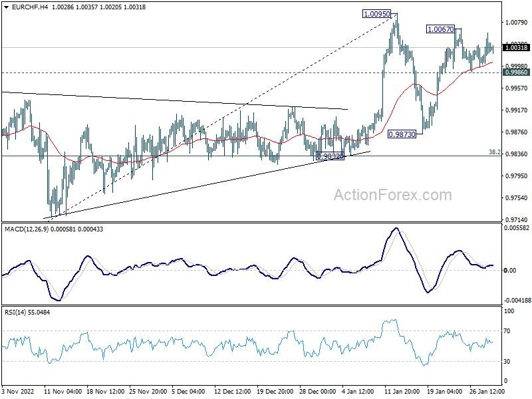
Task: Click the 0.98360 price axis value
Action: (517, 154)
